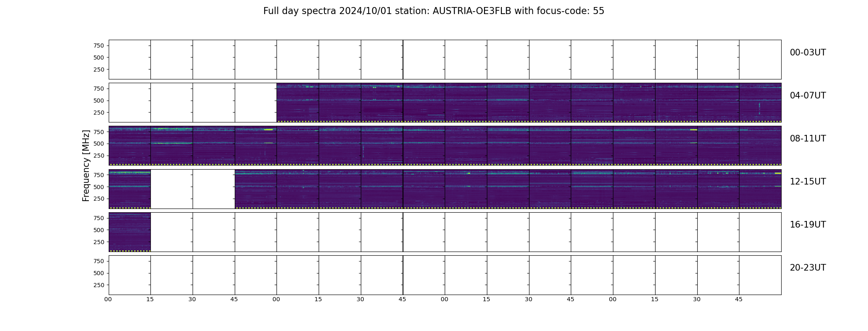Click the 500 tick in the 12-15UT row
The width and height of the screenshot is (868, 331).
pyautogui.click(x=99, y=187)
